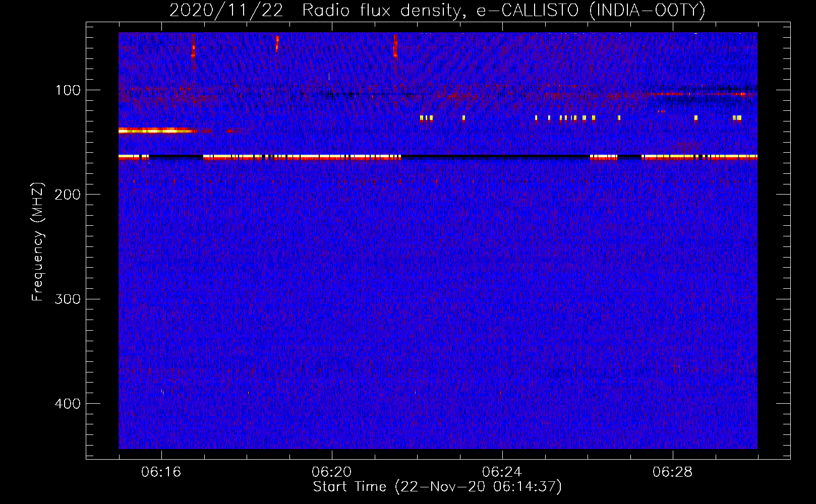Click the red vertical burst near 06:18:40
This screenshot has height=504, width=816.
[x=277, y=43]
